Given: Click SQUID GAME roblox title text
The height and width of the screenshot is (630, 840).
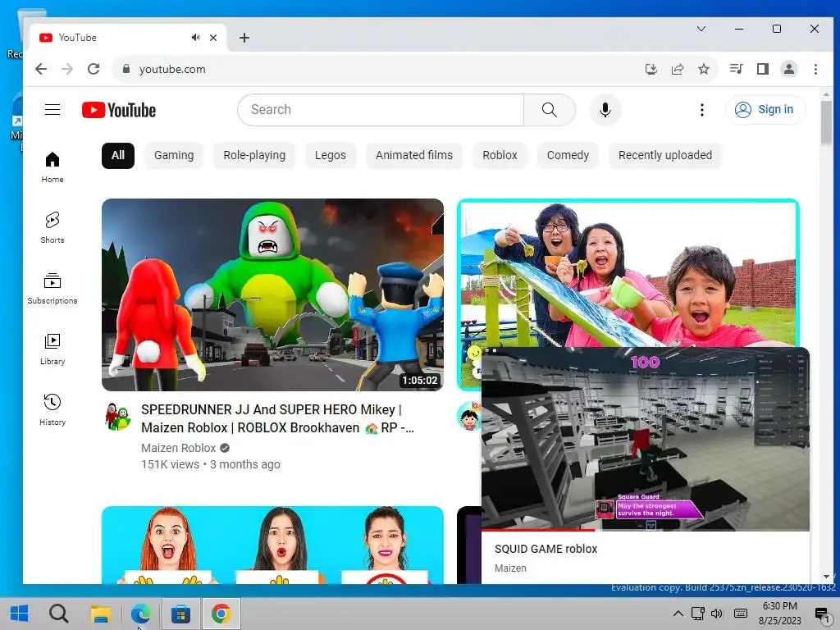Looking at the screenshot, I should click(x=546, y=549).
